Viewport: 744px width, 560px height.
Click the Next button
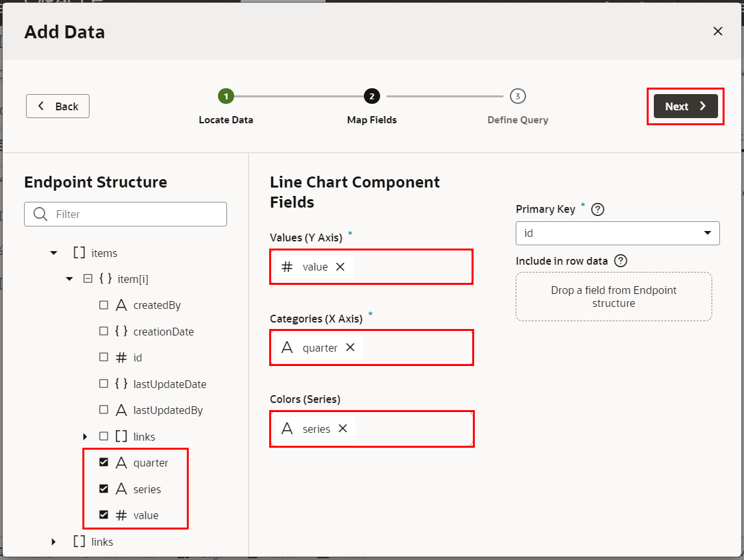[685, 106]
